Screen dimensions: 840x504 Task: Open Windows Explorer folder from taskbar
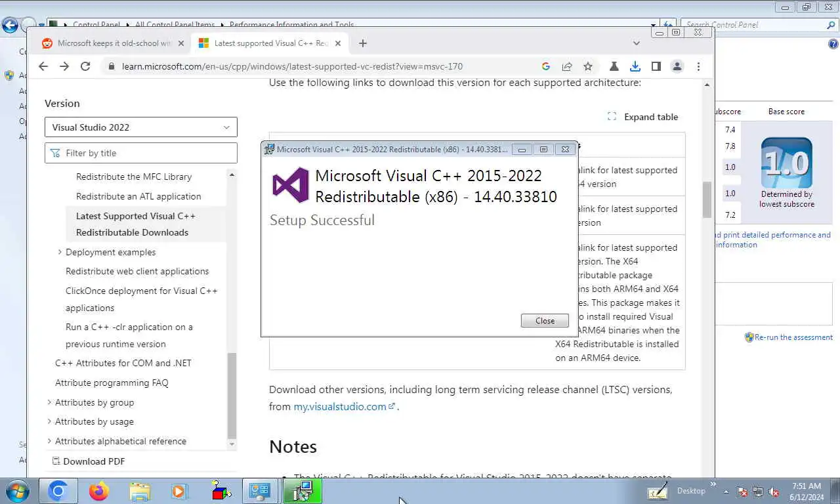139,491
